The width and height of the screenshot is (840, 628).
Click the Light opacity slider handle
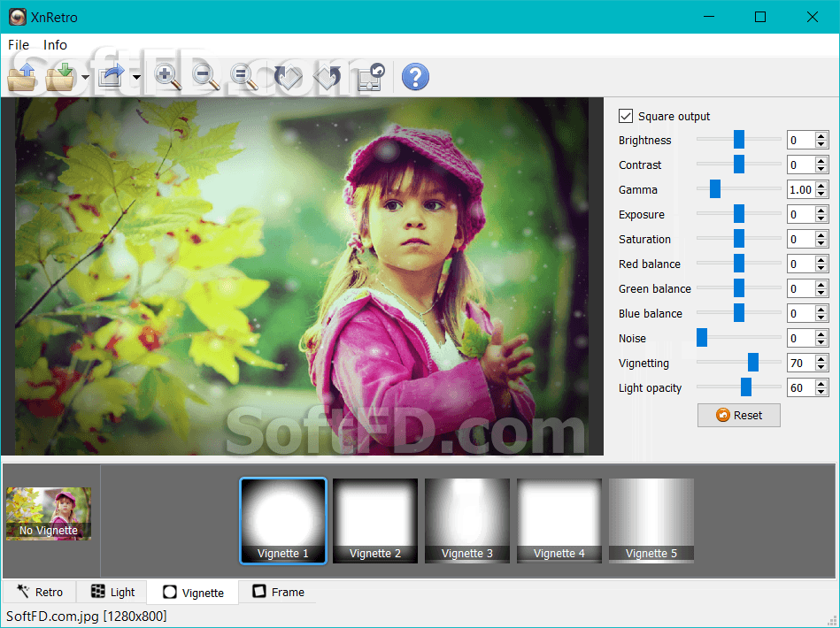pyautogui.click(x=745, y=387)
